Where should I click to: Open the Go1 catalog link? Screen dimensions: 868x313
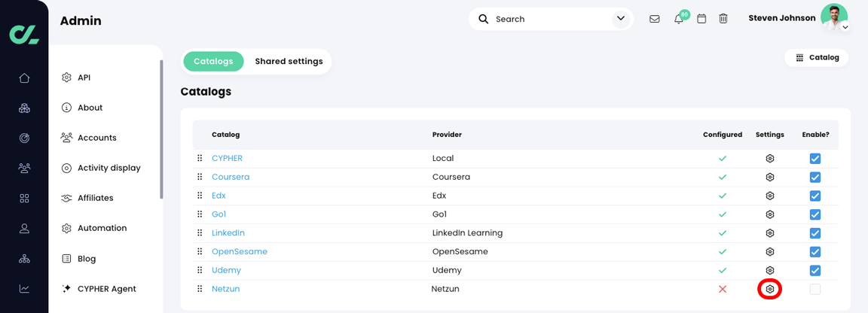coord(219,214)
